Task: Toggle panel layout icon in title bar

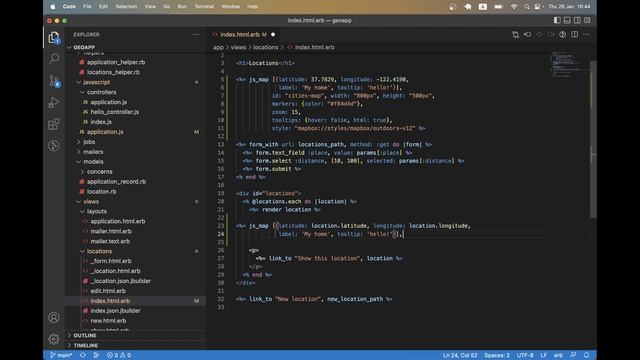Action: pos(567,20)
